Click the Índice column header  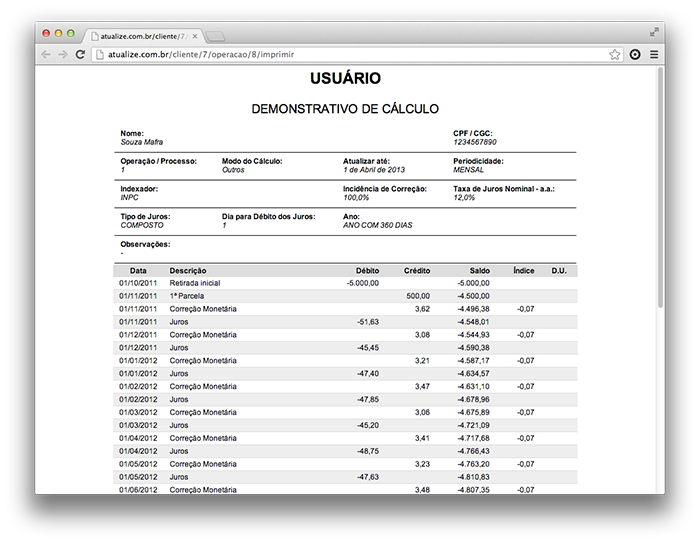pyautogui.click(x=524, y=271)
